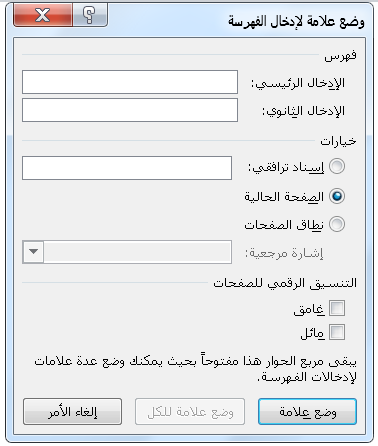
Task: Tick the مائل checkbox
Action: pyautogui.click(x=337, y=332)
